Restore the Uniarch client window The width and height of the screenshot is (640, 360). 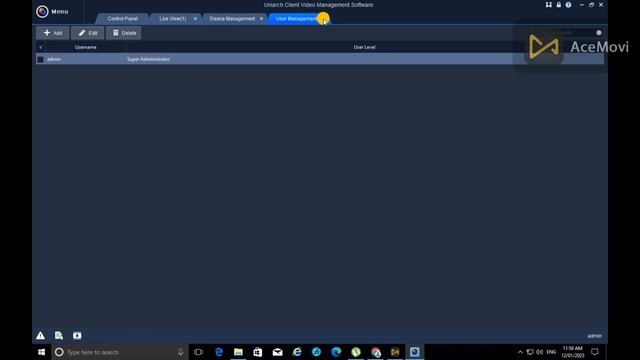(x=591, y=5)
